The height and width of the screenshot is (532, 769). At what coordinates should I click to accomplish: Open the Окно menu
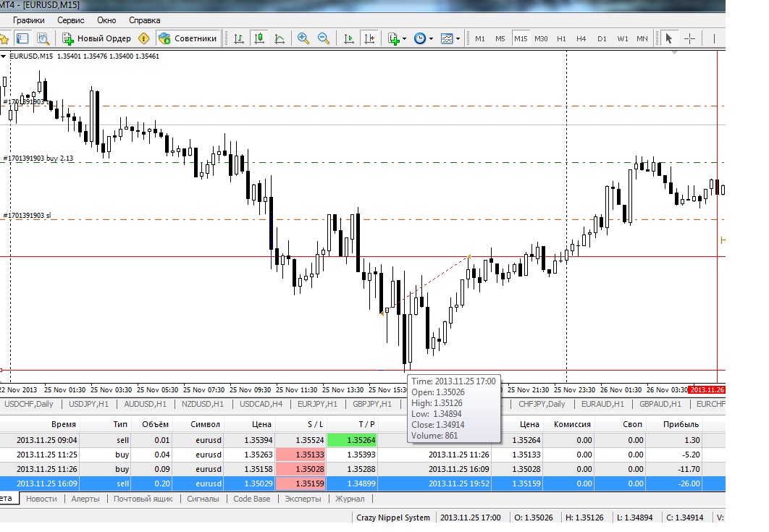tap(106, 20)
